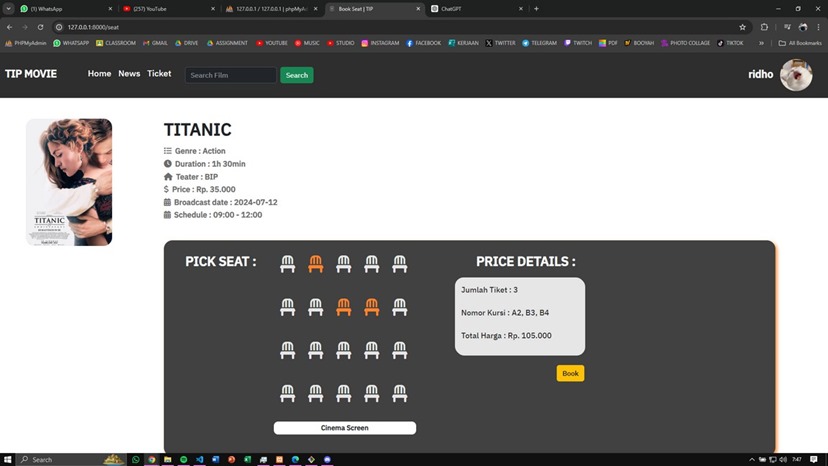
Task: Choose seat D5 in the last row
Action: pyautogui.click(x=400, y=393)
